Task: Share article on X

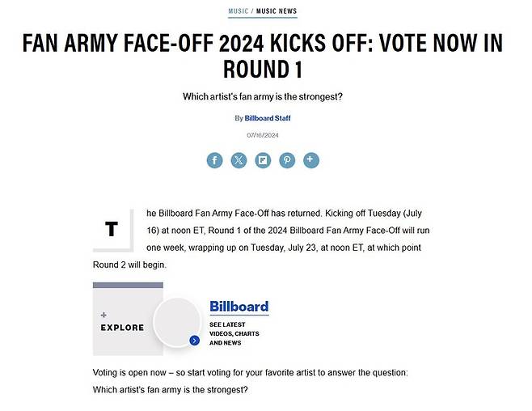Action: coord(239,160)
